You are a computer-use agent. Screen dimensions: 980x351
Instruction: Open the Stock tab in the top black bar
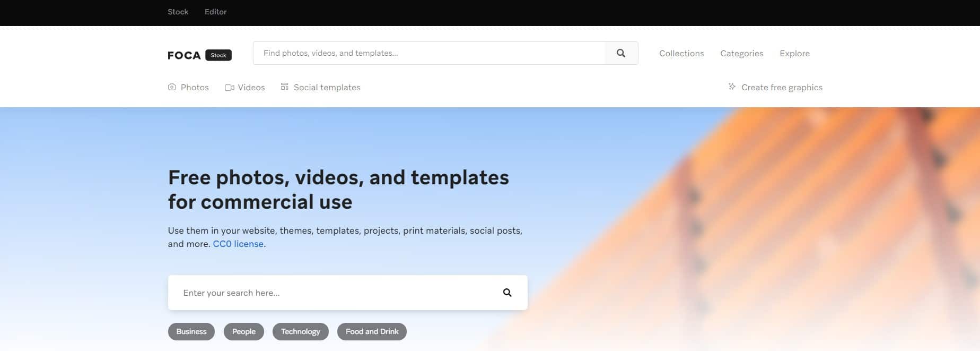coord(178,12)
